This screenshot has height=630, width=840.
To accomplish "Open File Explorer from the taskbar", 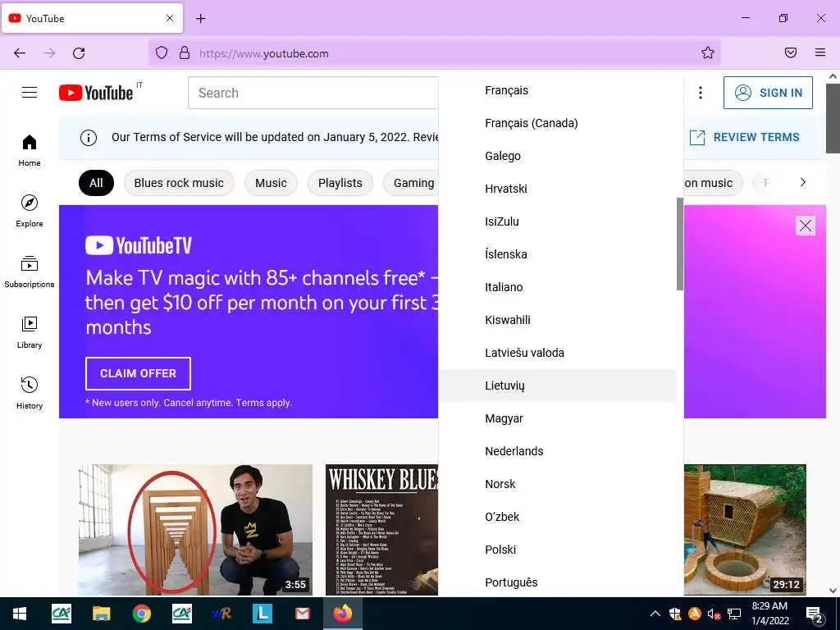I will click(101, 614).
